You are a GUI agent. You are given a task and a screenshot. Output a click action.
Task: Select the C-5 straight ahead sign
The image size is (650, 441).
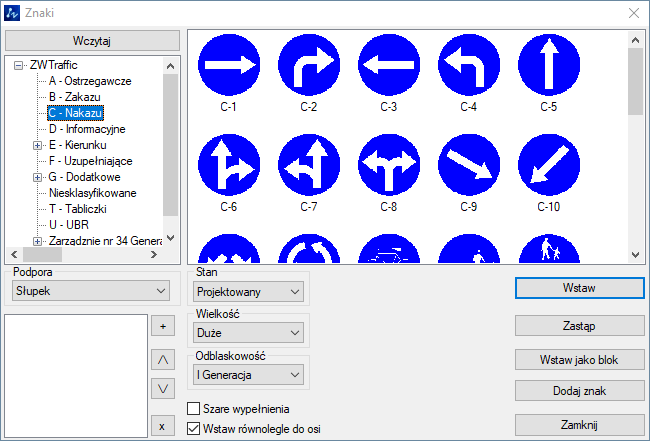tap(548, 63)
